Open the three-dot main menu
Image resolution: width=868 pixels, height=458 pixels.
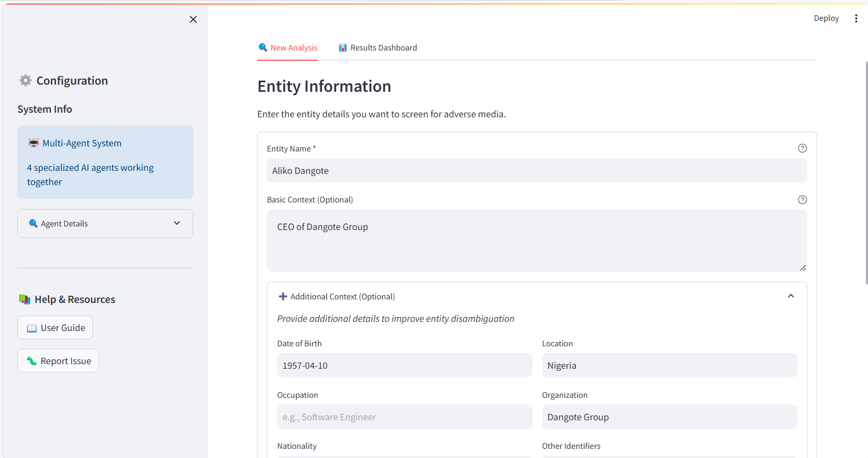856,18
